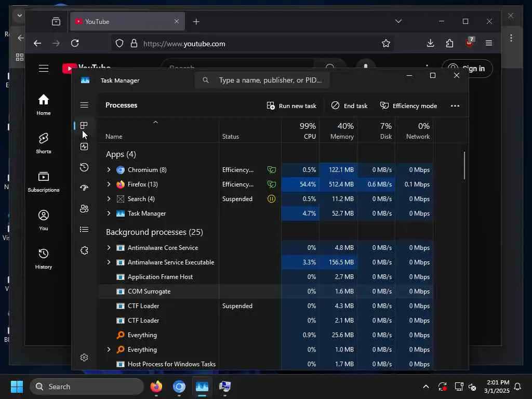The image size is (532, 399).
Task: Select the YouTube tab in Firefox
Action: click(128, 21)
